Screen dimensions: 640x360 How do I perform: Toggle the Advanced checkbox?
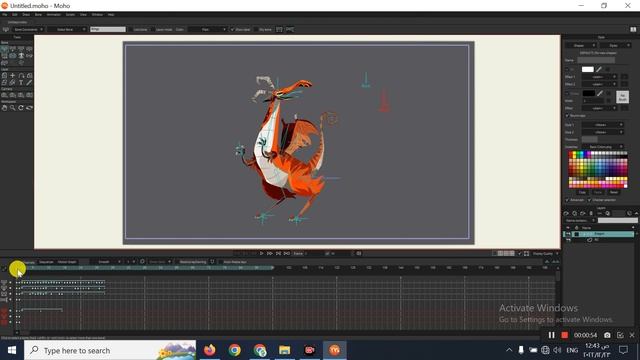(x=567, y=200)
